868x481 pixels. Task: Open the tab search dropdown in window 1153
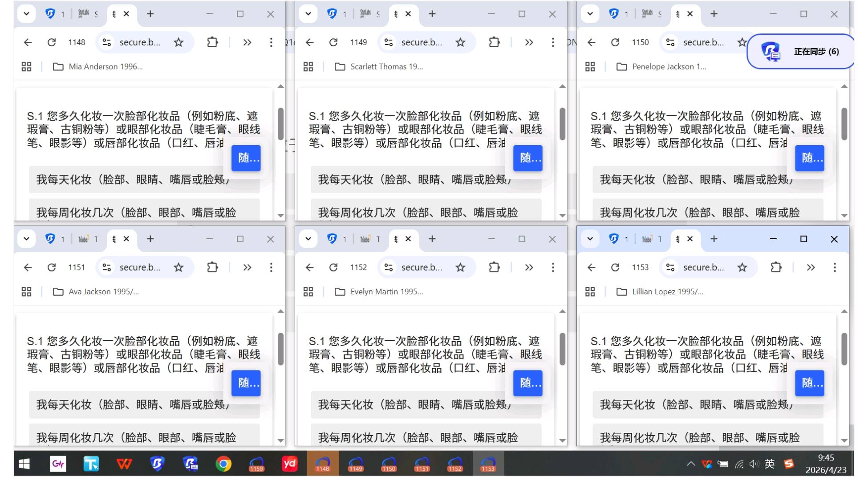590,239
